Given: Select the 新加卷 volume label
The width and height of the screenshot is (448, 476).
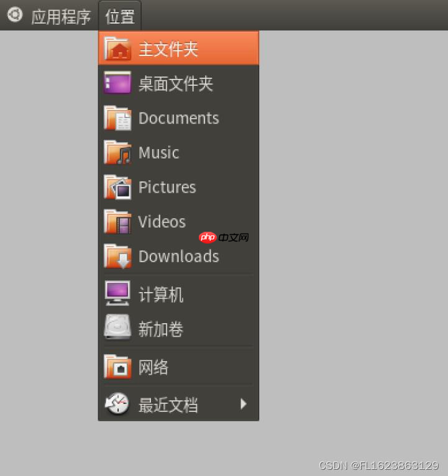Looking at the screenshot, I should pyautogui.click(x=161, y=329).
